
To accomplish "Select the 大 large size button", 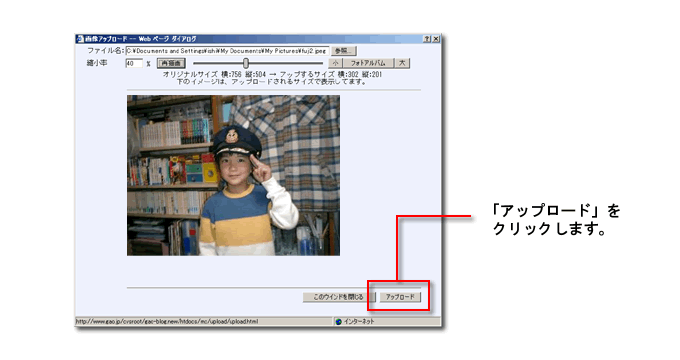I will pos(402,63).
